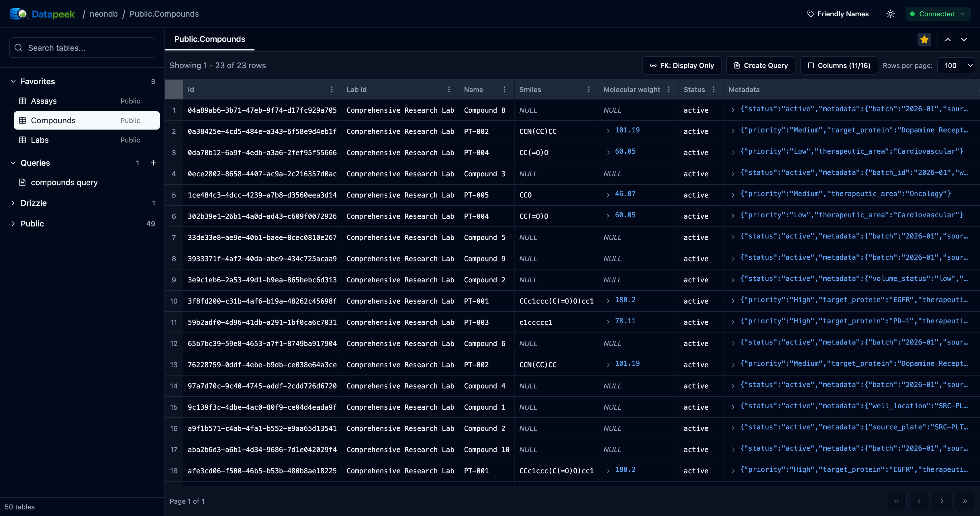Image resolution: width=980 pixels, height=516 pixels.
Task: Toggle the theme using the sun icon
Action: (x=890, y=14)
